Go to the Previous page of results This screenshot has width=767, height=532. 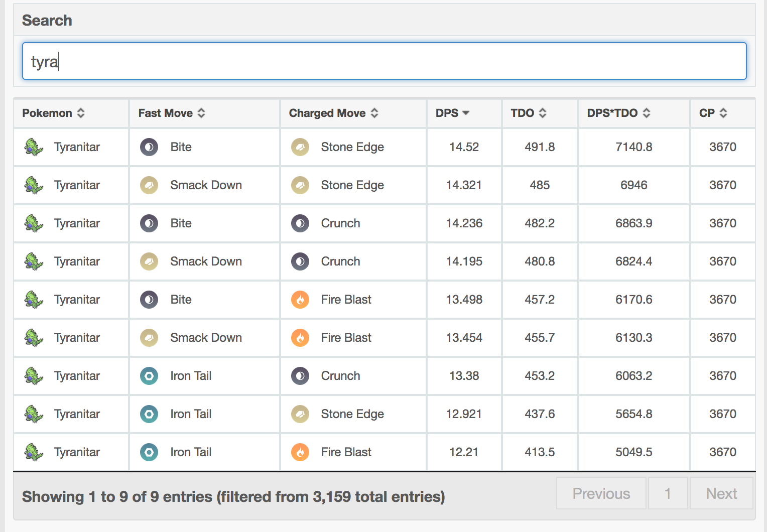pos(601,493)
